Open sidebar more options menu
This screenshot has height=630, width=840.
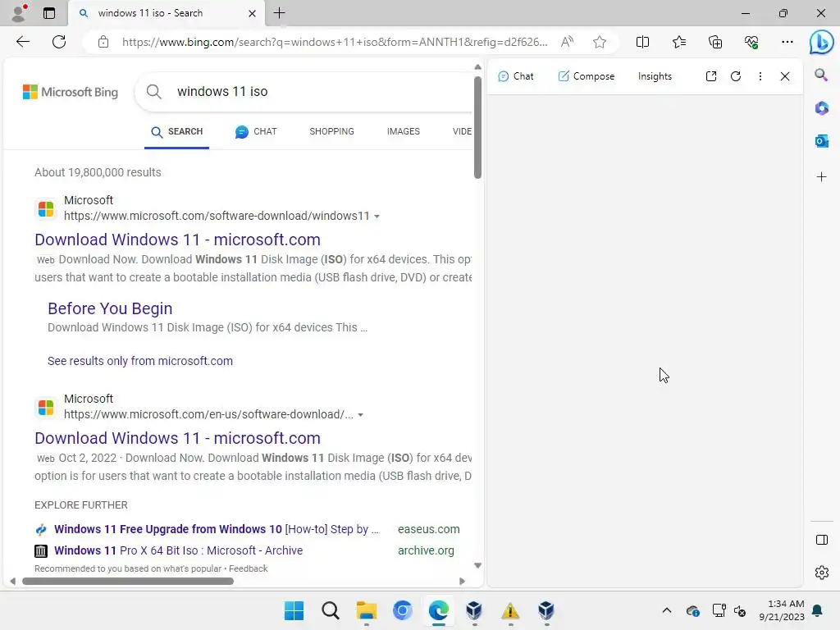tap(760, 76)
